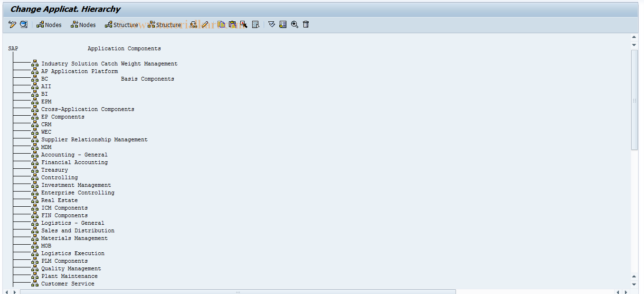Click the collapse subtree icon
The width and height of the screenshot is (644, 294).
tap(283, 25)
